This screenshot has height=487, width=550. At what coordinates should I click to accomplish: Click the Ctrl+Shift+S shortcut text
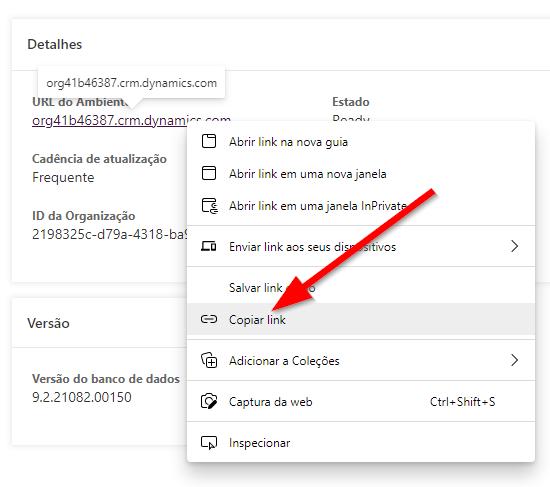tap(462, 401)
